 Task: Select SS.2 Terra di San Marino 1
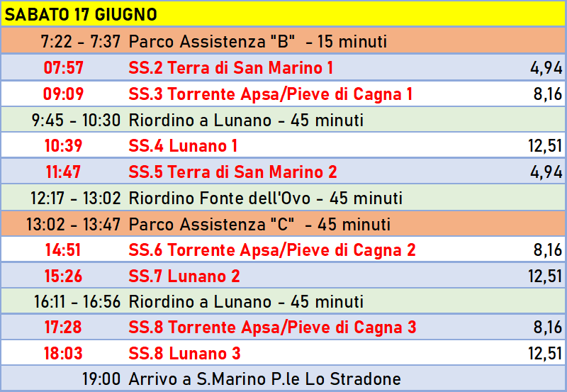click(231, 67)
